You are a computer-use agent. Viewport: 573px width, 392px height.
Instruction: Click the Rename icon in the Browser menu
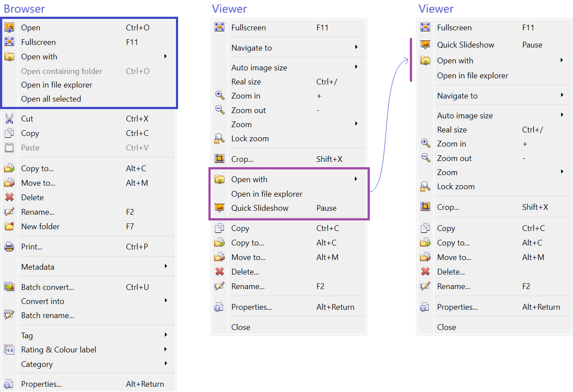(x=9, y=212)
